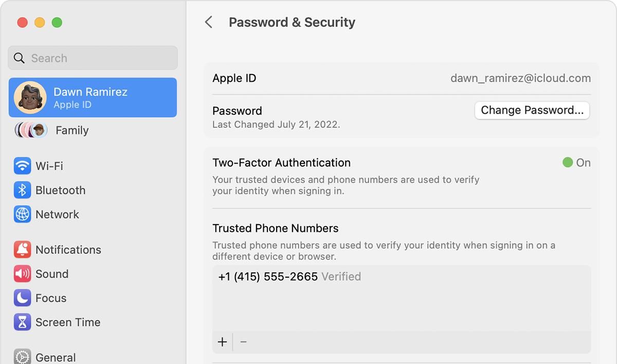Viewport: 617px width, 364px height.
Task: Open Network settings
Action: pyautogui.click(x=22, y=214)
